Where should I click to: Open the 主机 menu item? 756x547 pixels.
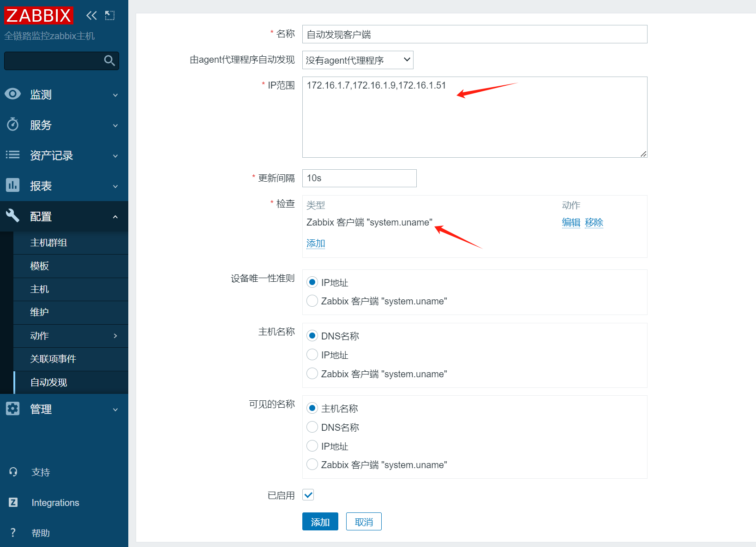point(71,289)
